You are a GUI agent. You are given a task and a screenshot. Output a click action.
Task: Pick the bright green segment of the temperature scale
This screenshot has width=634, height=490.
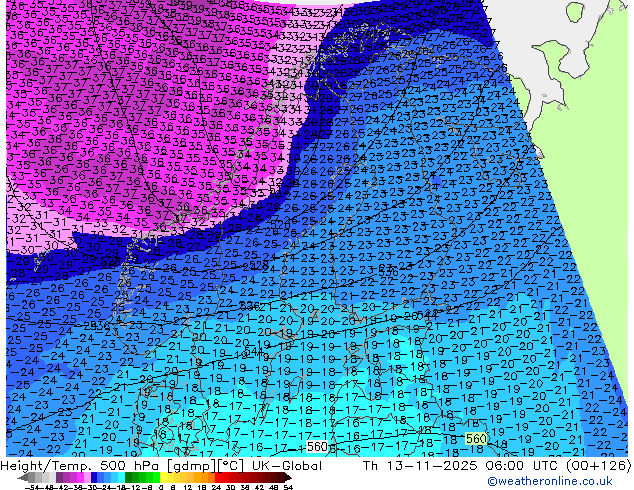156,478
